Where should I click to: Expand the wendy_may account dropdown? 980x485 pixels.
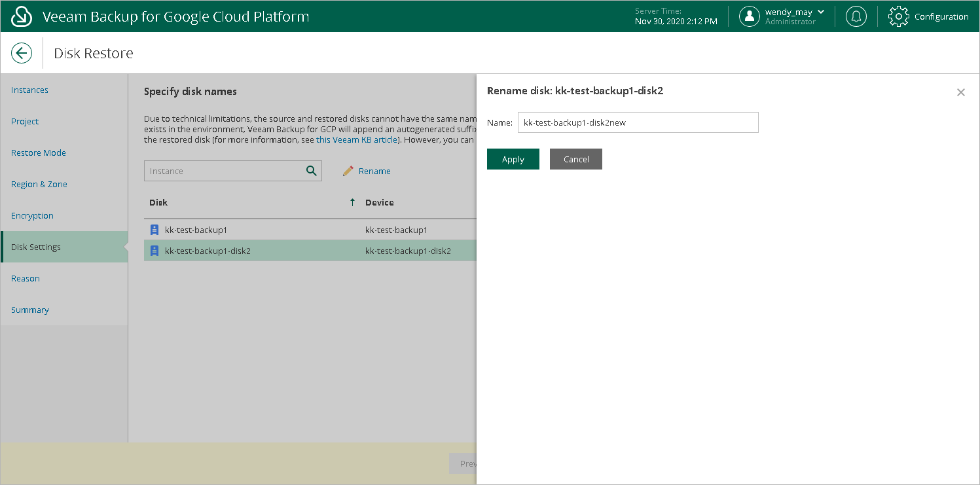tap(821, 12)
